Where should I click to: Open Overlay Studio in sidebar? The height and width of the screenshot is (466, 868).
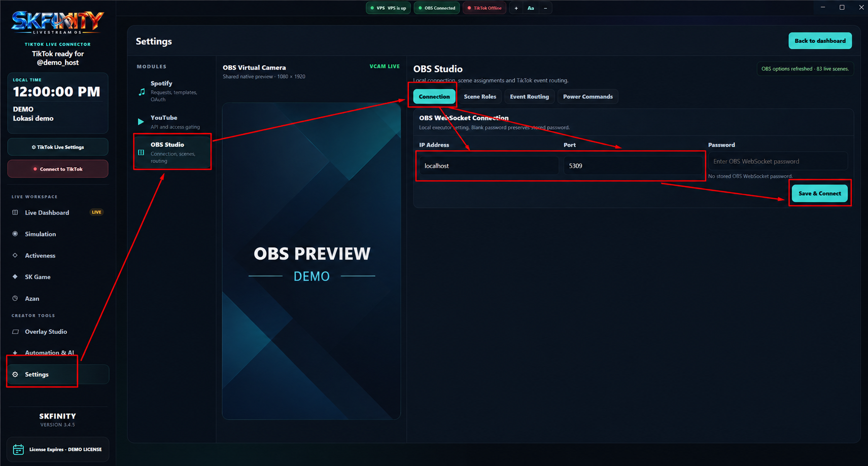pos(58,332)
